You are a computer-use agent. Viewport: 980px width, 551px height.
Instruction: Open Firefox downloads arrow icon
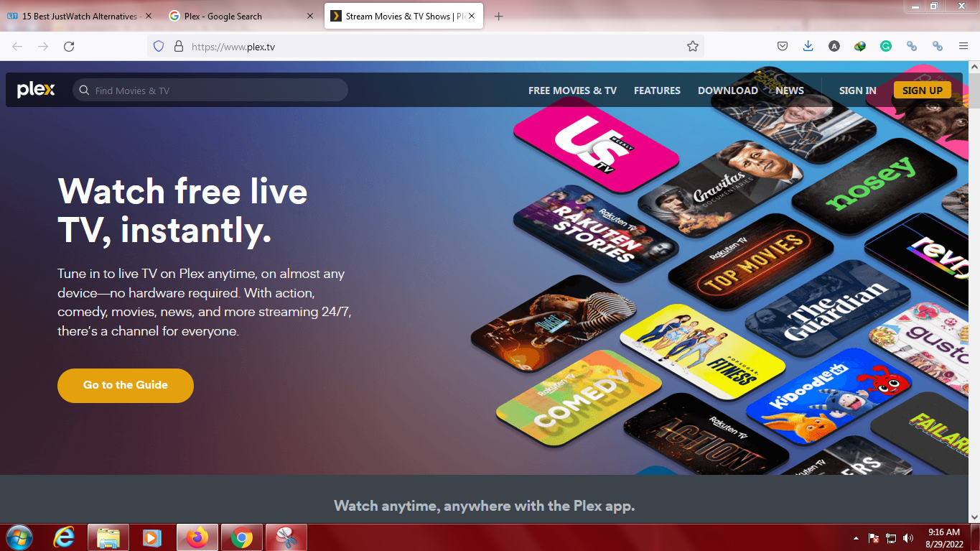click(808, 47)
